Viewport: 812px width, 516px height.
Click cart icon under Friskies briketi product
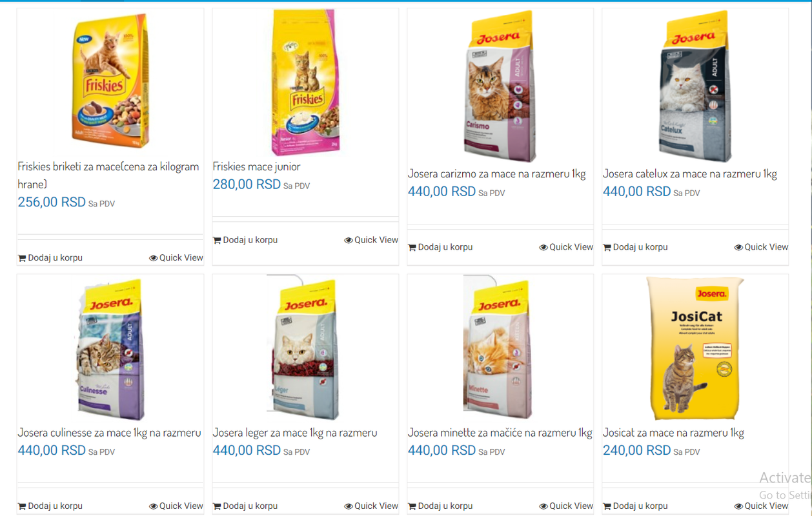(22, 258)
